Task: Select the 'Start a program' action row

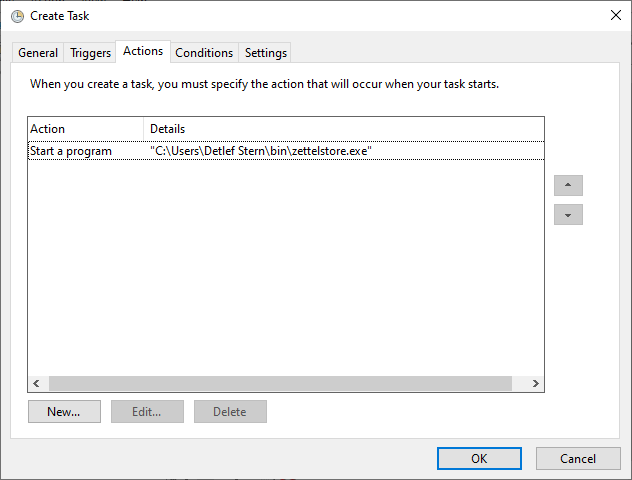Action: (x=72, y=151)
